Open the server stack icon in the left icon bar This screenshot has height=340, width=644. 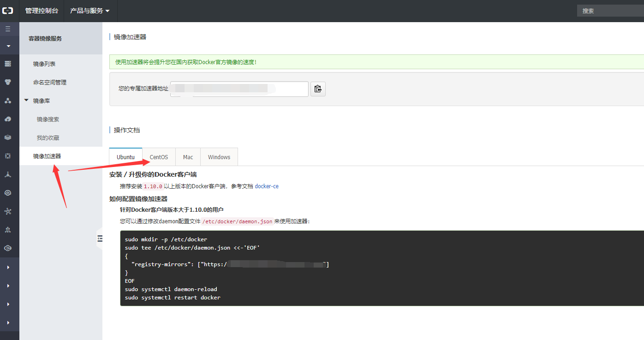click(x=8, y=64)
